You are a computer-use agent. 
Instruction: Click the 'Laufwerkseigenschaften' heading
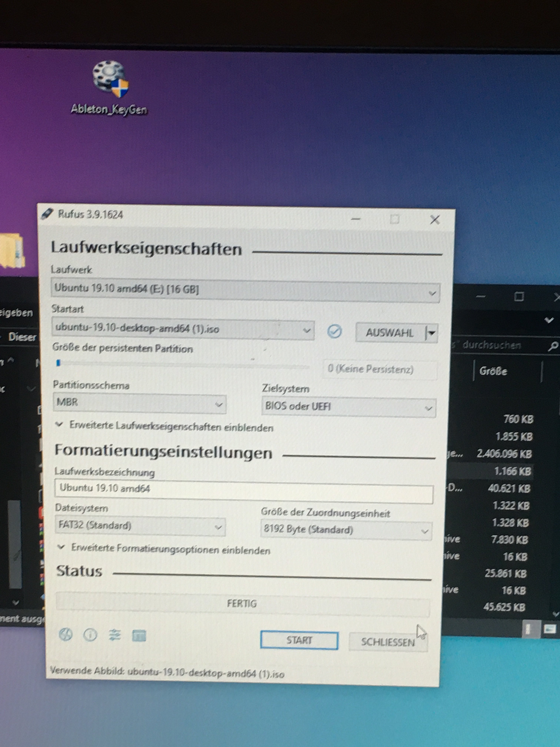coord(146,248)
